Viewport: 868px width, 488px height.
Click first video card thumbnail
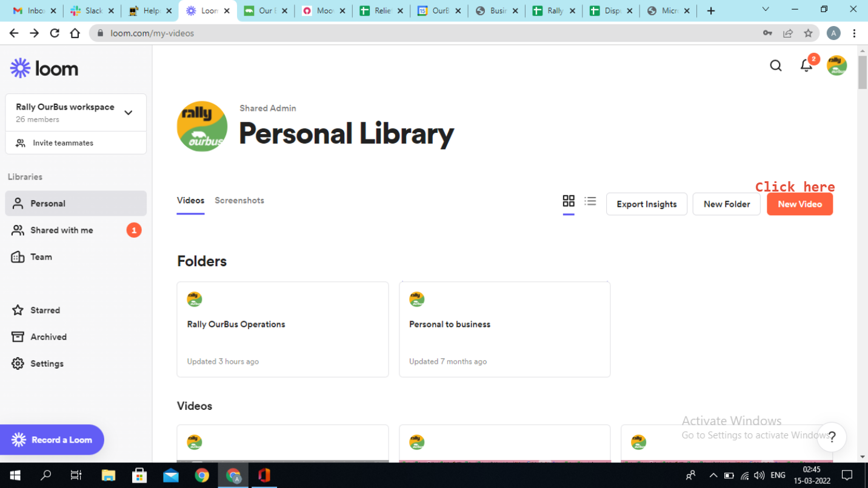tap(282, 444)
